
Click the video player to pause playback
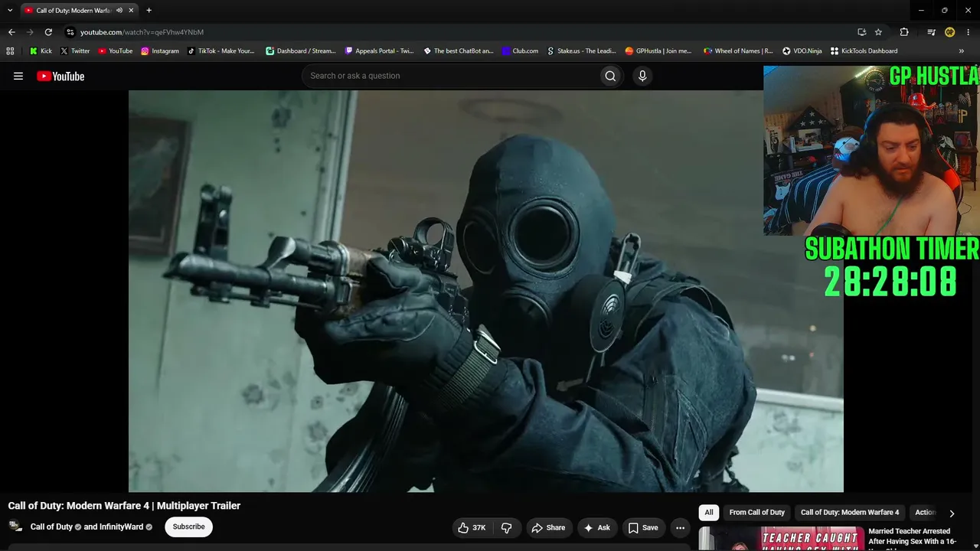click(486, 291)
